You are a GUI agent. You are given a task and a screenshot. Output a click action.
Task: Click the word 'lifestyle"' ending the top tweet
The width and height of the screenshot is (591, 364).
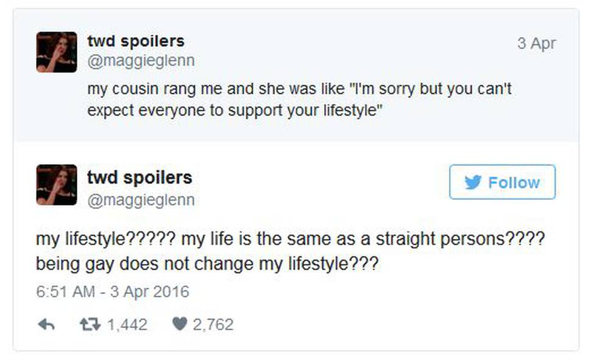(x=353, y=111)
